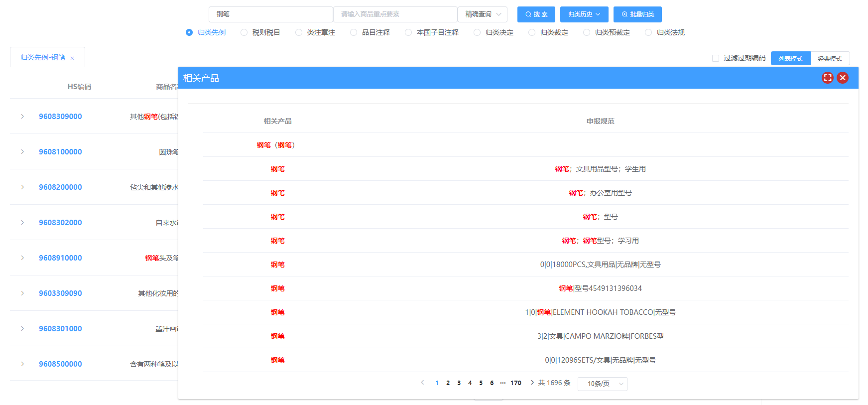Close the 相关产品 dialog
The height and width of the screenshot is (405, 868).
[x=843, y=78]
